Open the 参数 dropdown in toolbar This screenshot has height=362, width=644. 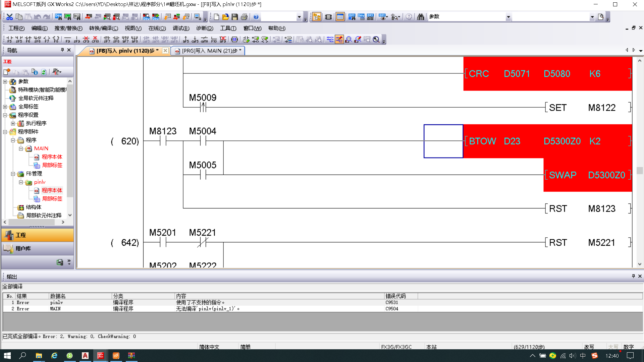pyautogui.click(x=508, y=17)
